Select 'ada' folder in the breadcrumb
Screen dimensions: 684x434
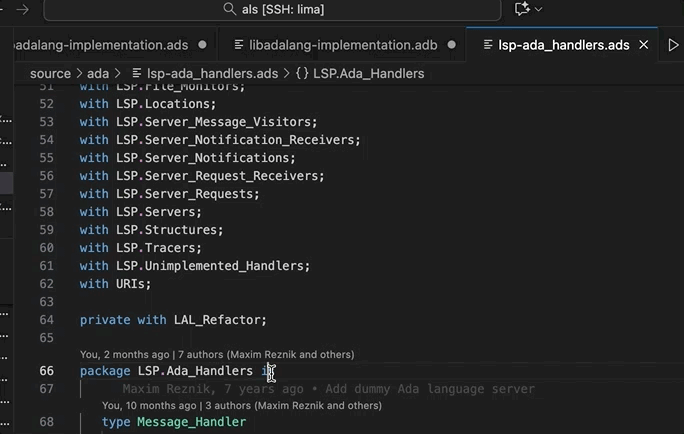98,73
